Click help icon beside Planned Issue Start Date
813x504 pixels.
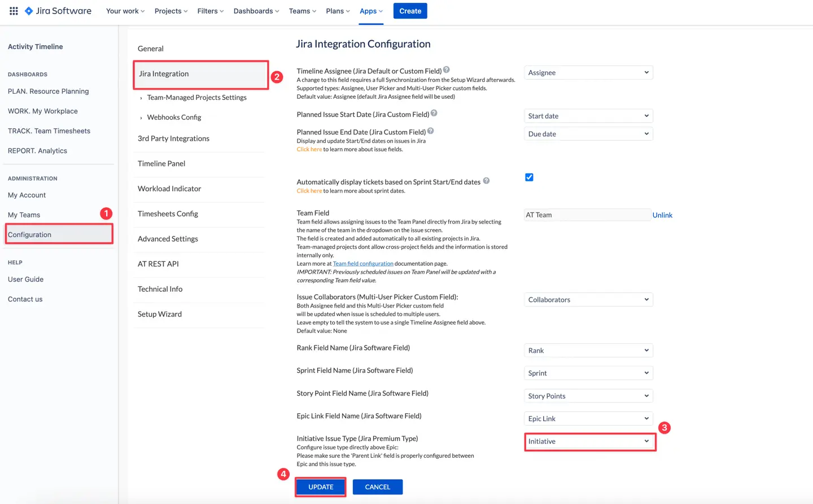click(434, 113)
